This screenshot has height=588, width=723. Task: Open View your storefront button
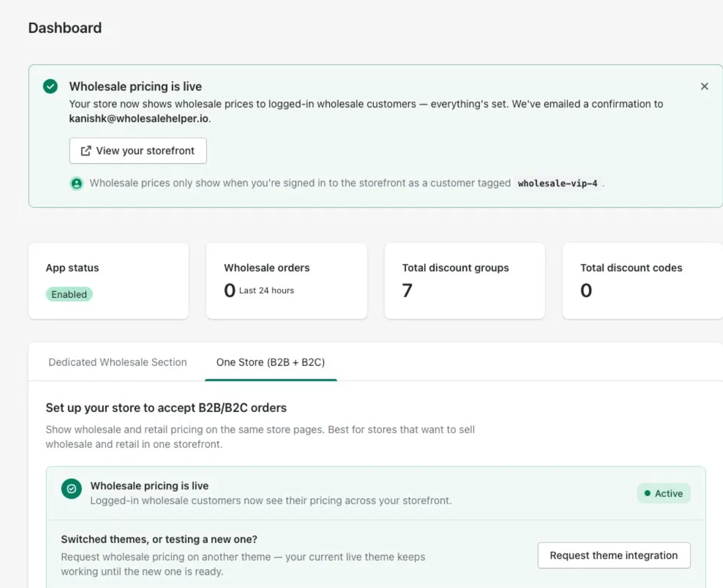click(x=138, y=151)
